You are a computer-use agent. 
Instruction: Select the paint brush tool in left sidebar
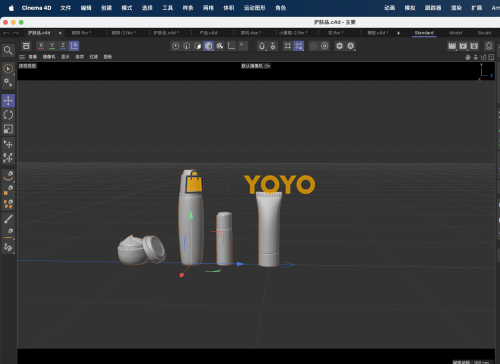coord(8,219)
